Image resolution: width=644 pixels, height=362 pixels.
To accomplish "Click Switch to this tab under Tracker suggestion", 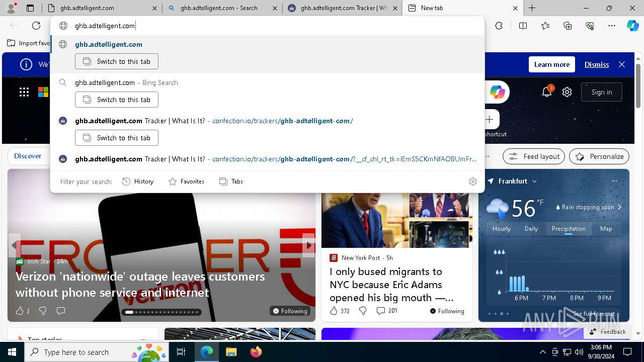I will [x=117, y=138].
